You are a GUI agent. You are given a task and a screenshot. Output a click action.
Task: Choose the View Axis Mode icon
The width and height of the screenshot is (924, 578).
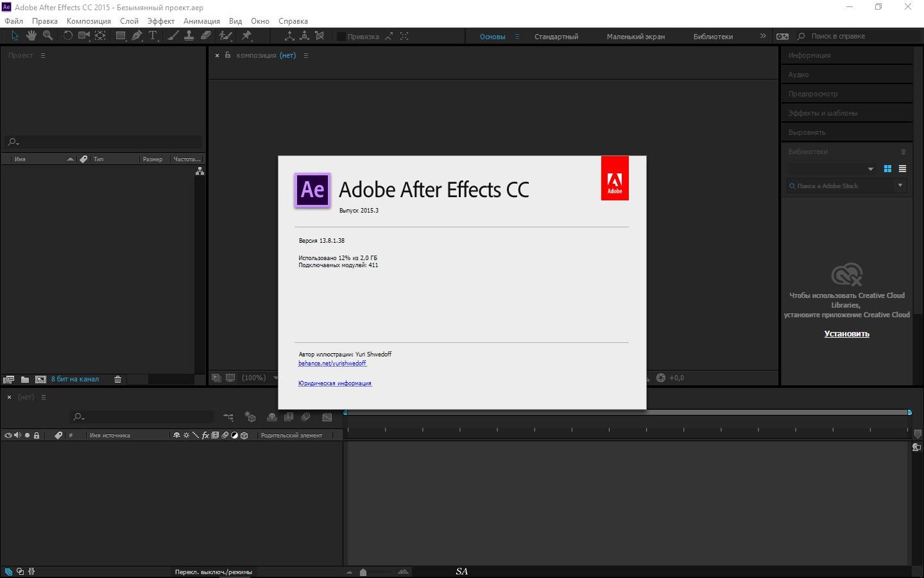pyautogui.click(x=320, y=36)
